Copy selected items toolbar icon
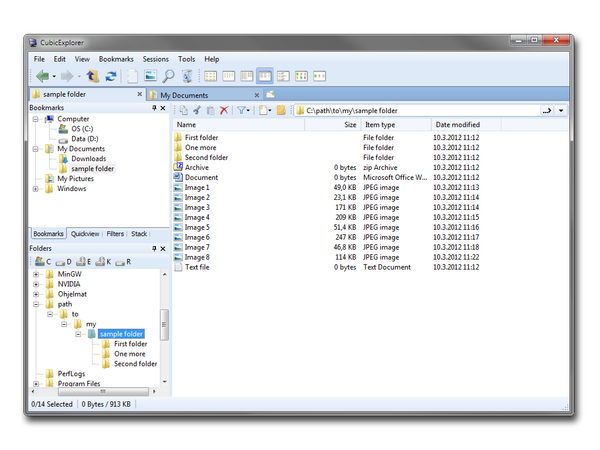The height and width of the screenshot is (450, 600). tap(184, 111)
